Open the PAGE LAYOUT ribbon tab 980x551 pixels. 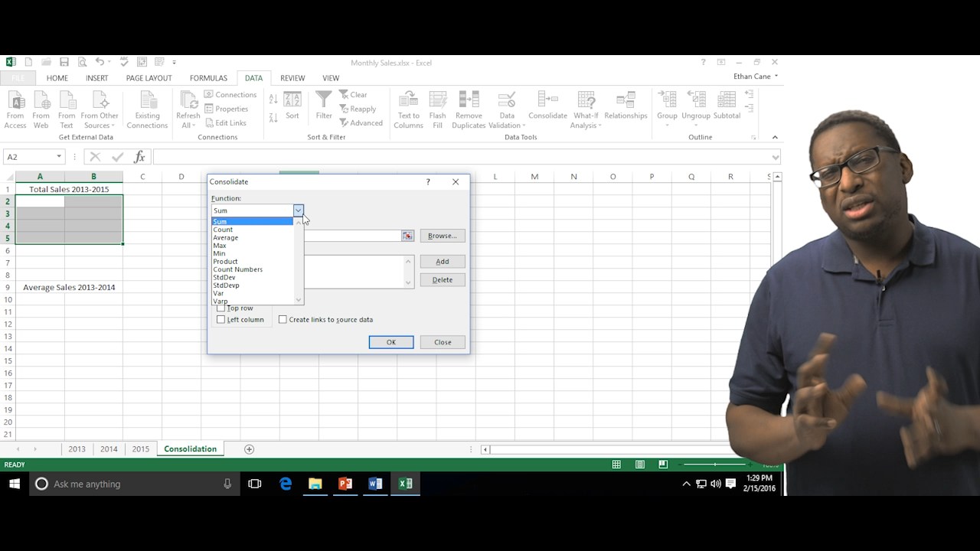(x=149, y=78)
